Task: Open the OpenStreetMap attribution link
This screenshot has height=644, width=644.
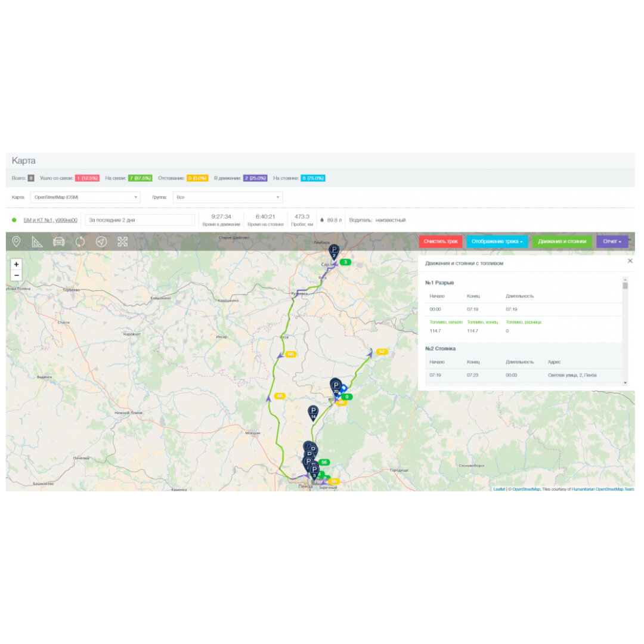Action: (x=526, y=489)
